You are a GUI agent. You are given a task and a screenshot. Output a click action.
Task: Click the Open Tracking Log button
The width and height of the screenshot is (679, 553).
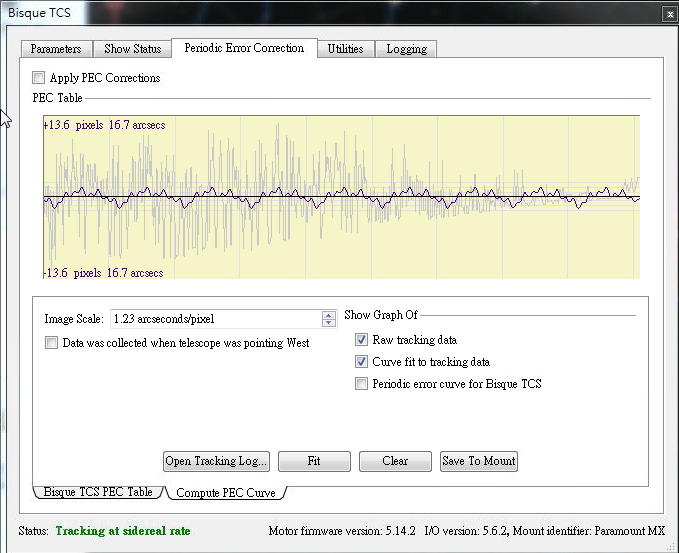pos(216,461)
